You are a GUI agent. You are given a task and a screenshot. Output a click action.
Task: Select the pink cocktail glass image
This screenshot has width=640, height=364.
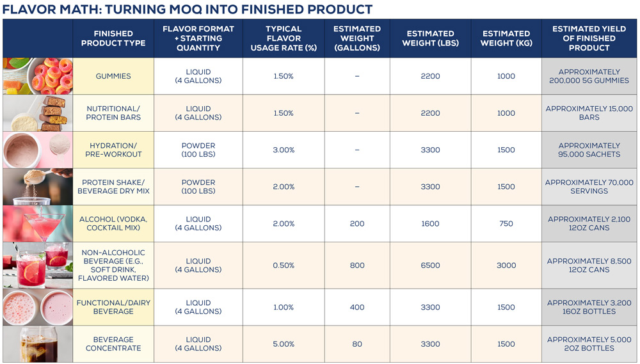tap(38, 224)
